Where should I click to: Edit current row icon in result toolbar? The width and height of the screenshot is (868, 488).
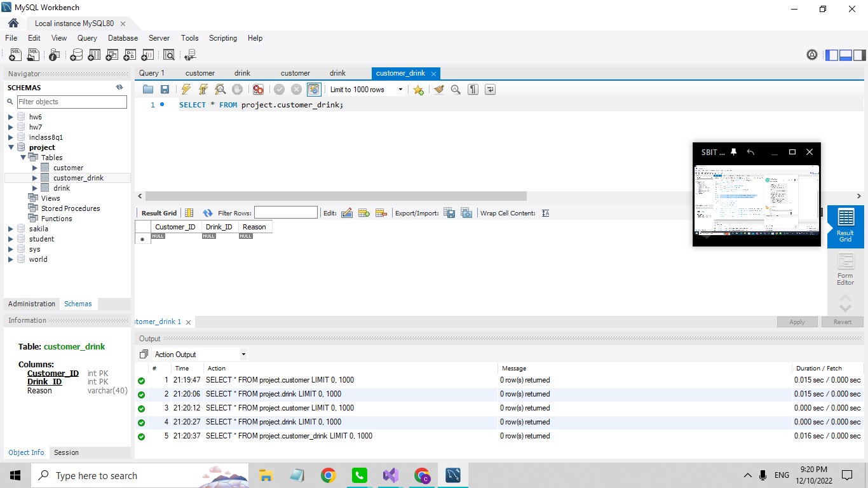[347, 213]
